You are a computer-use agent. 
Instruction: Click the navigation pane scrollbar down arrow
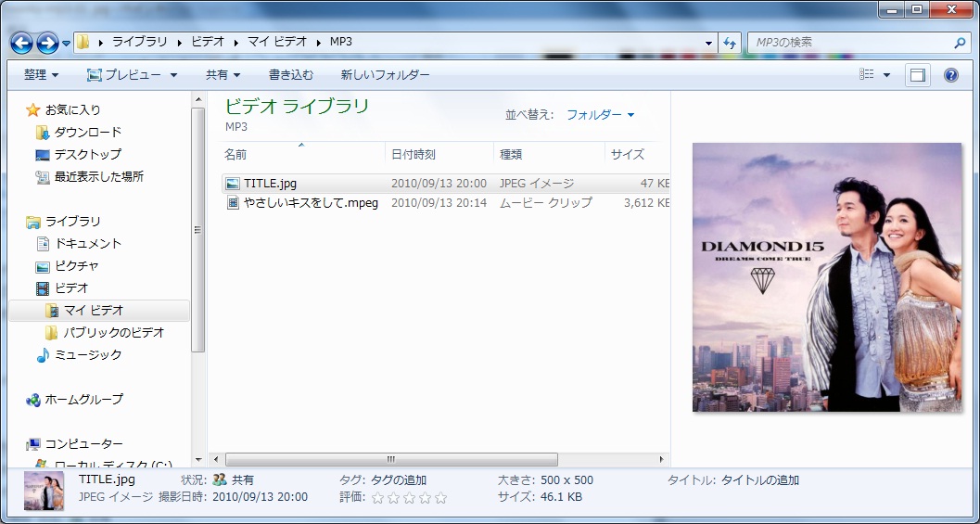(x=198, y=460)
